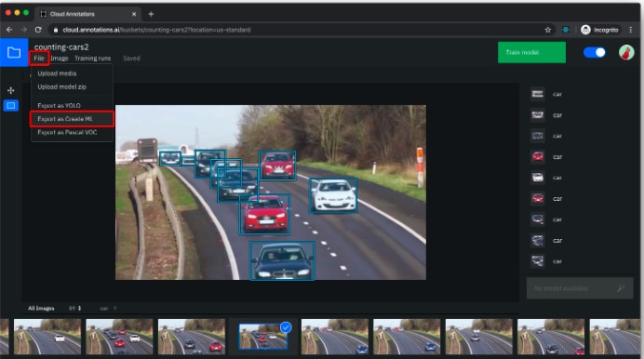The image size is (644, 359).
Task: Open the File menu
Action: pos(39,59)
